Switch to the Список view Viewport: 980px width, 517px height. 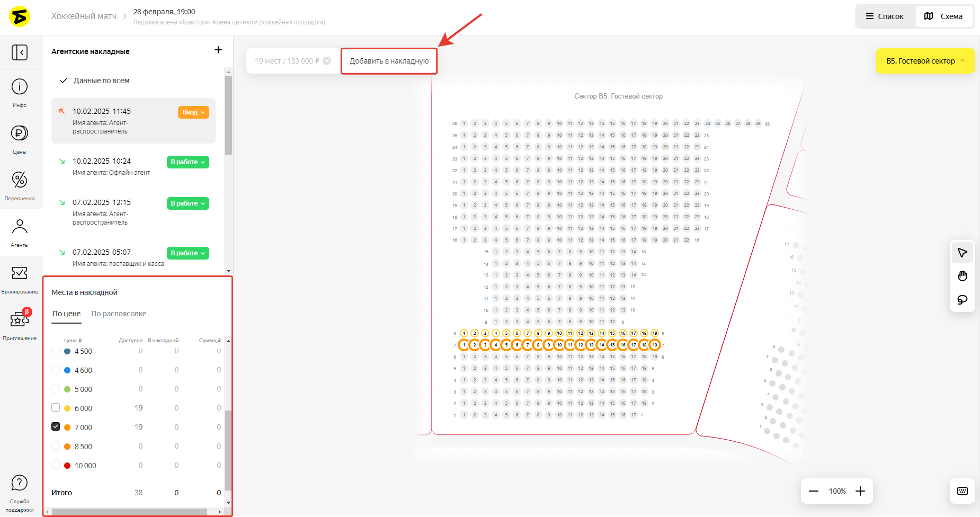click(885, 16)
